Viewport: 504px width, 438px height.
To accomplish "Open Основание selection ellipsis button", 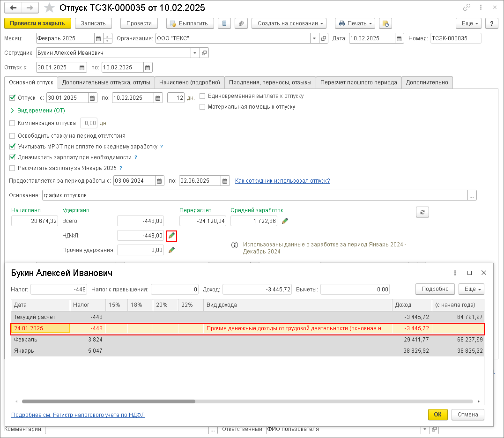I will pos(472,195).
